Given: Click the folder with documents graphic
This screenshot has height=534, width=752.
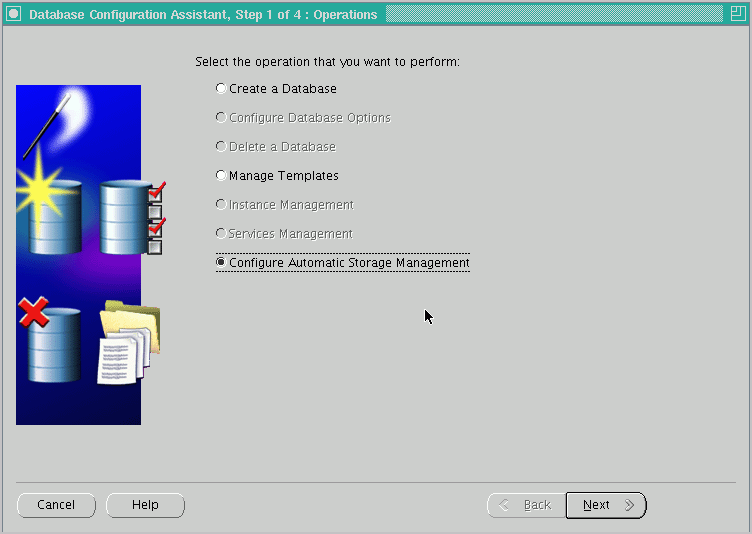Looking at the screenshot, I should click(x=128, y=344).
